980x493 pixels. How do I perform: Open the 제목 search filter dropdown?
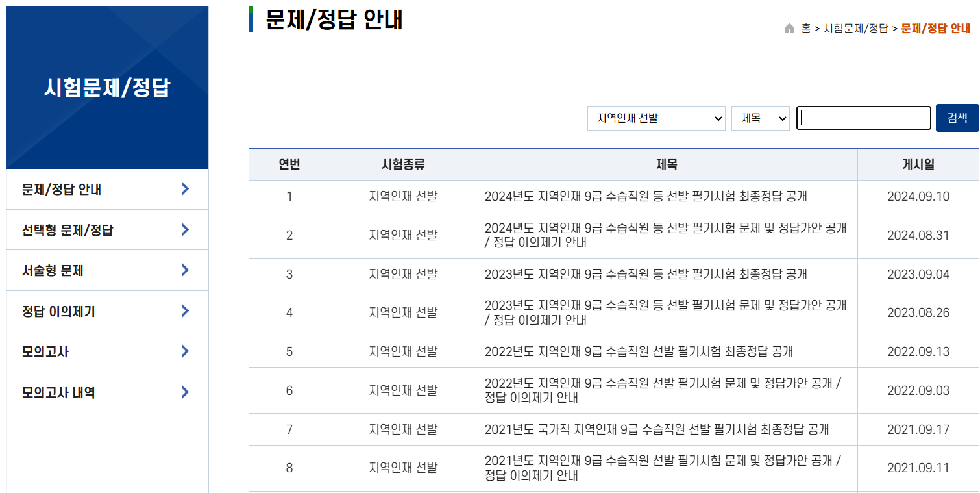[760, 118]
